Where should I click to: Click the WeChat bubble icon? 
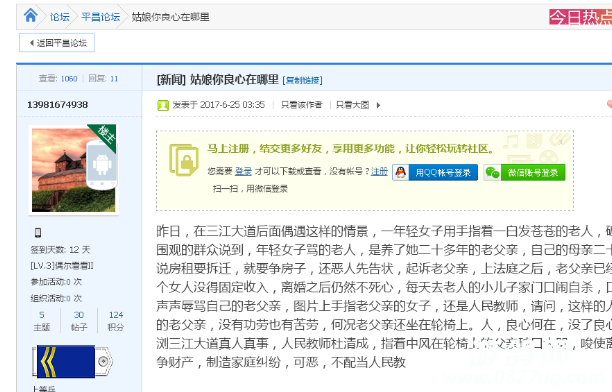[x=492, y=173]
